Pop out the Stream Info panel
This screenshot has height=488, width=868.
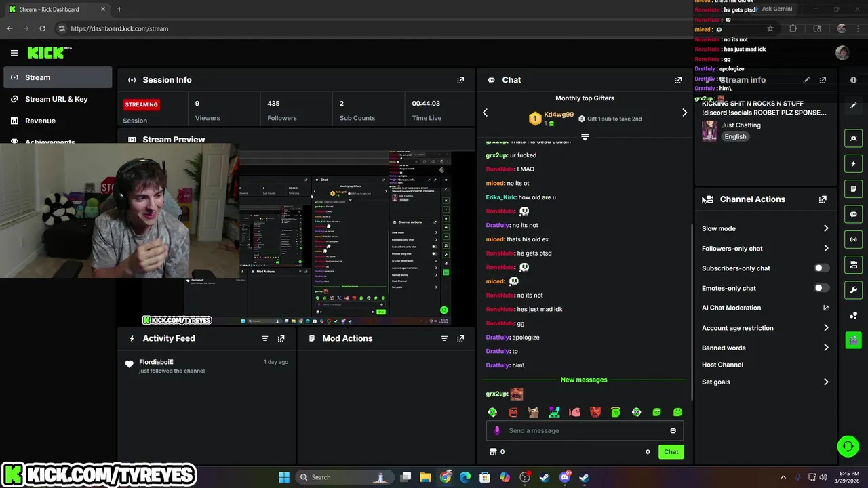point(823,80)
